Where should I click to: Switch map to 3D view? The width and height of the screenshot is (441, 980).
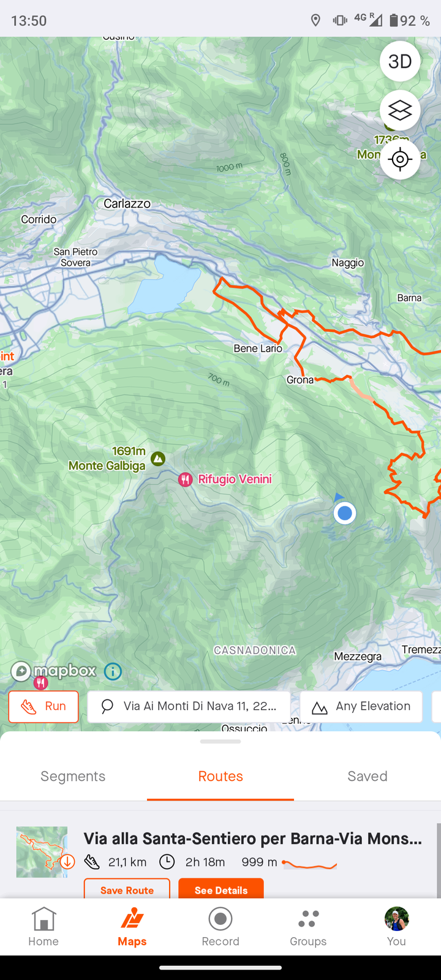click(400, 61)
